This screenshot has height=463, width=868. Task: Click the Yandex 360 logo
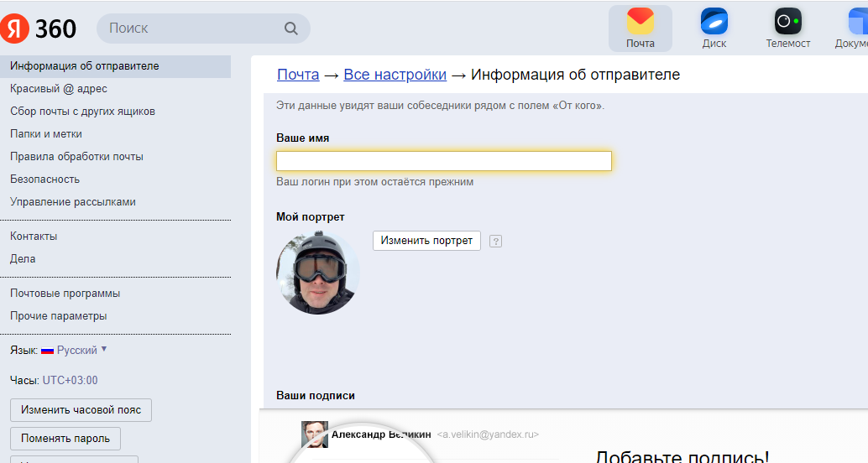coord(38,29)
